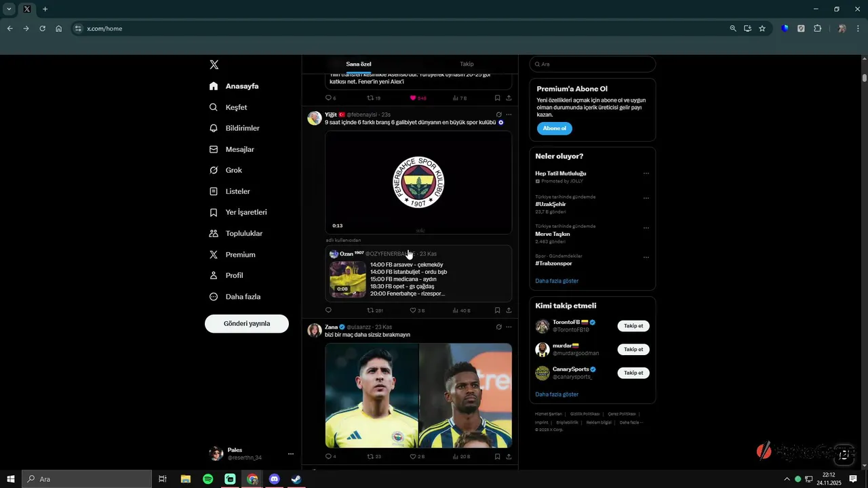Bookmark Yiğit's post
Screen dimensions: 868x488
coord(497,310)
